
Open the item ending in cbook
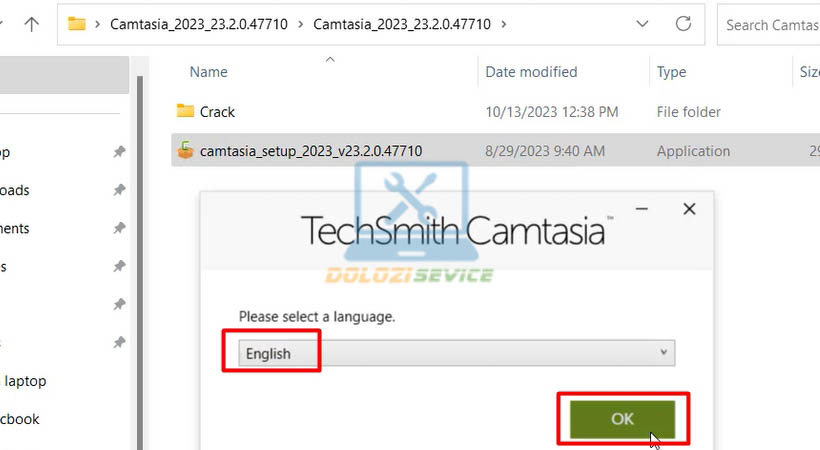click(x=20, y=419)
